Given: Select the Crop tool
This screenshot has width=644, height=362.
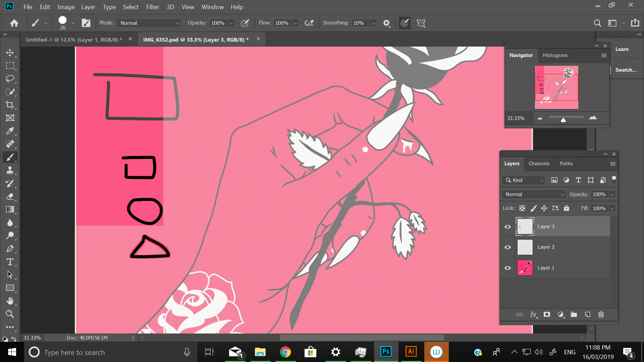Looking at the screenshot, I should pyautogui.click(x=10, y=105).
